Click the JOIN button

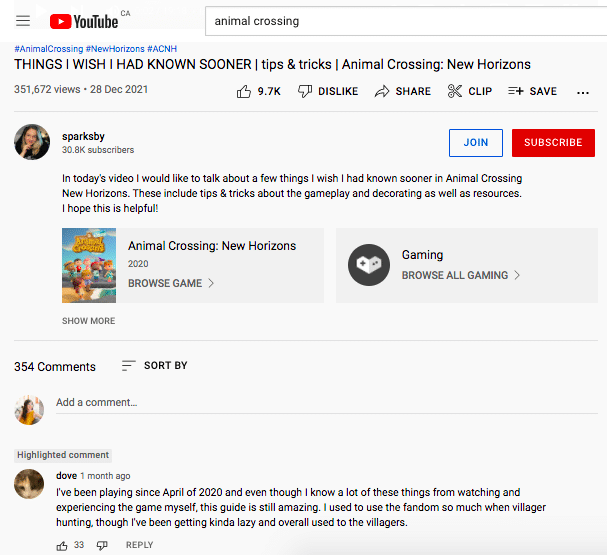476,143
